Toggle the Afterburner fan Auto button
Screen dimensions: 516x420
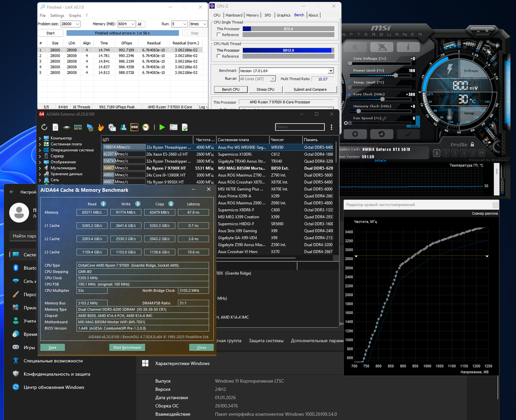tap(414, 126)
